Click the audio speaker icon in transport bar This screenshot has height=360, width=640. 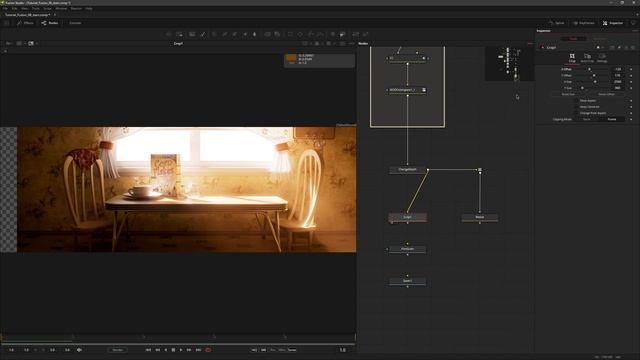point(79,350)
